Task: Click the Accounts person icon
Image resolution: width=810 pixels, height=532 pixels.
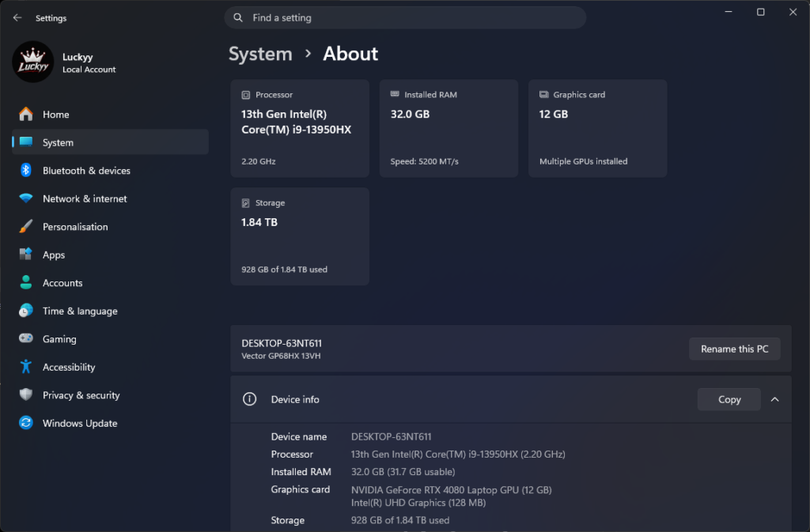Action: coord(26,282)
